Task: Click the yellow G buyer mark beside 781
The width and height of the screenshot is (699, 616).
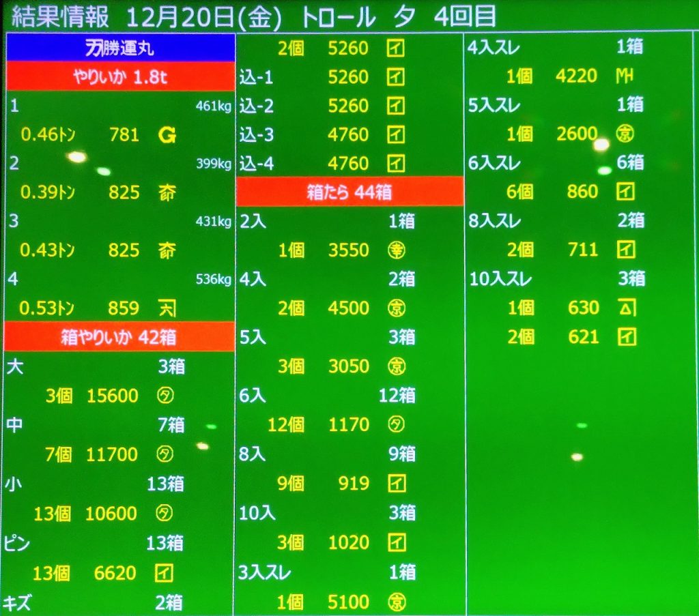Action: (167, 135)
